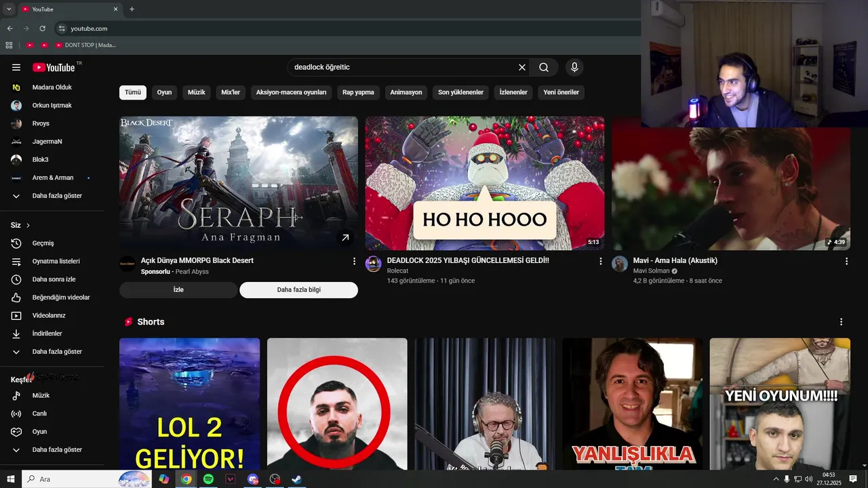Open options menu for Deadlock video
The height and width of the screenshot is (488, 868).
pos(600,261)
